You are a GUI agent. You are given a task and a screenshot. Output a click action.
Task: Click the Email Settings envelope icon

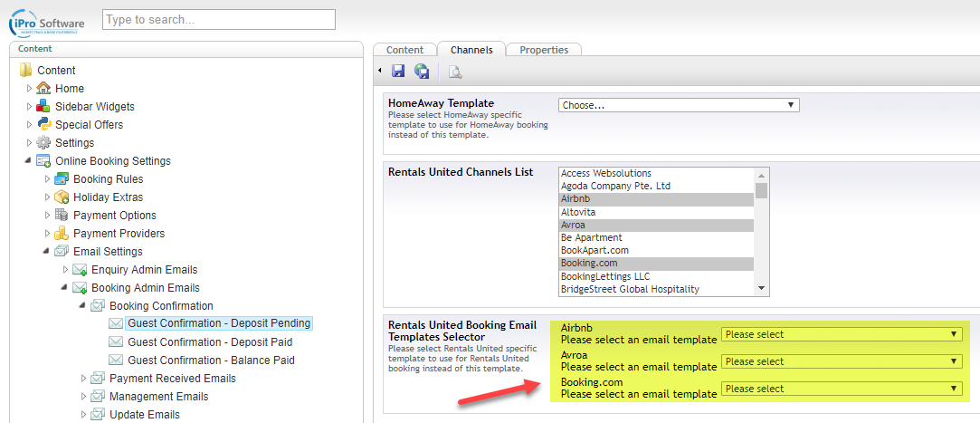coord(62,252)
